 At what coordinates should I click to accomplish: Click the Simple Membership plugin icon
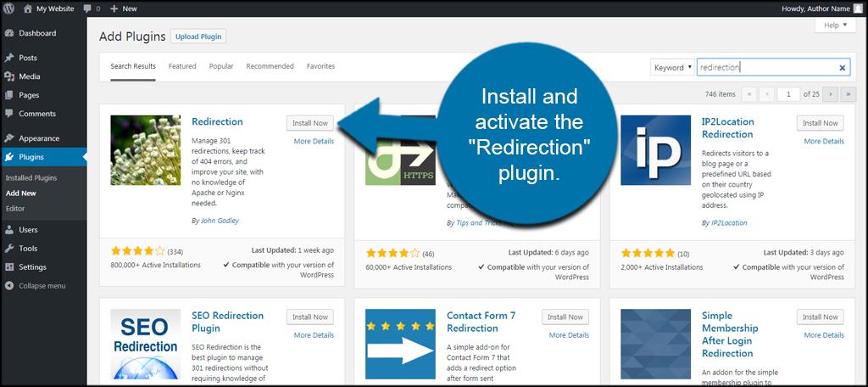click(655, 344)
